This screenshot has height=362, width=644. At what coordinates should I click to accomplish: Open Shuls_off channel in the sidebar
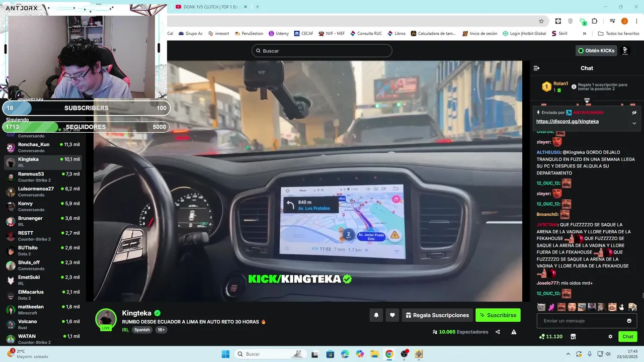pyautogui.click(x=43, y=265)
